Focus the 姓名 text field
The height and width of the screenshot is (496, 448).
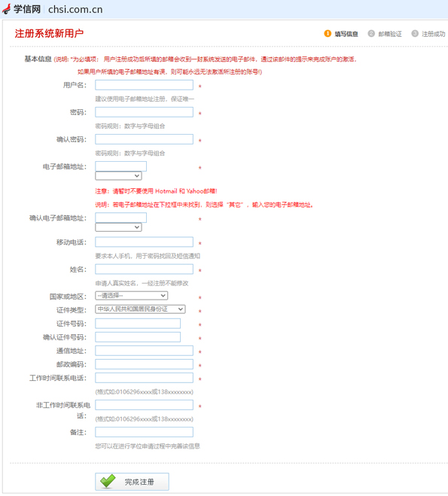(144, 269)
